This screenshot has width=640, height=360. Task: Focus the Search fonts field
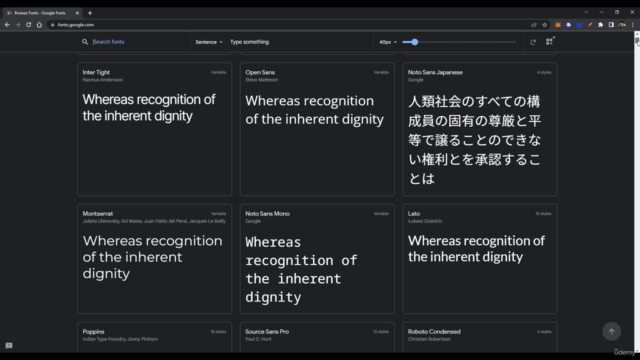(139, 42)
